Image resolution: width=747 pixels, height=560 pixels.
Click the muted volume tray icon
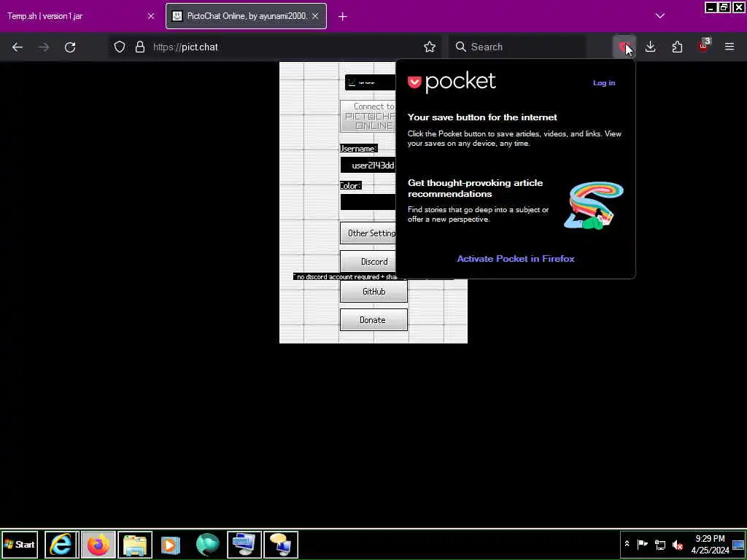[677, 544]
